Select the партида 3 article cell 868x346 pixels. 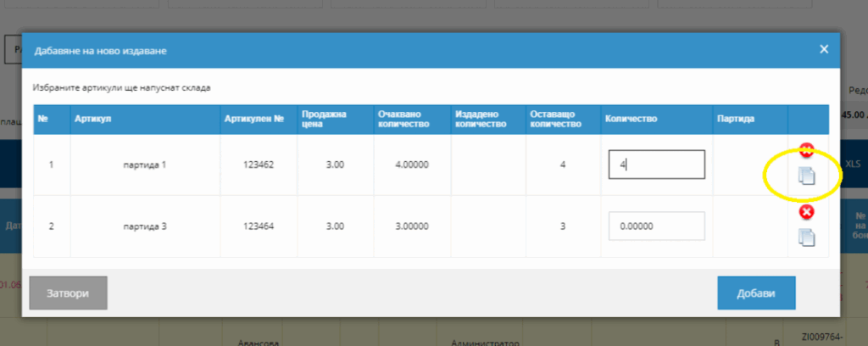point(144,226)
